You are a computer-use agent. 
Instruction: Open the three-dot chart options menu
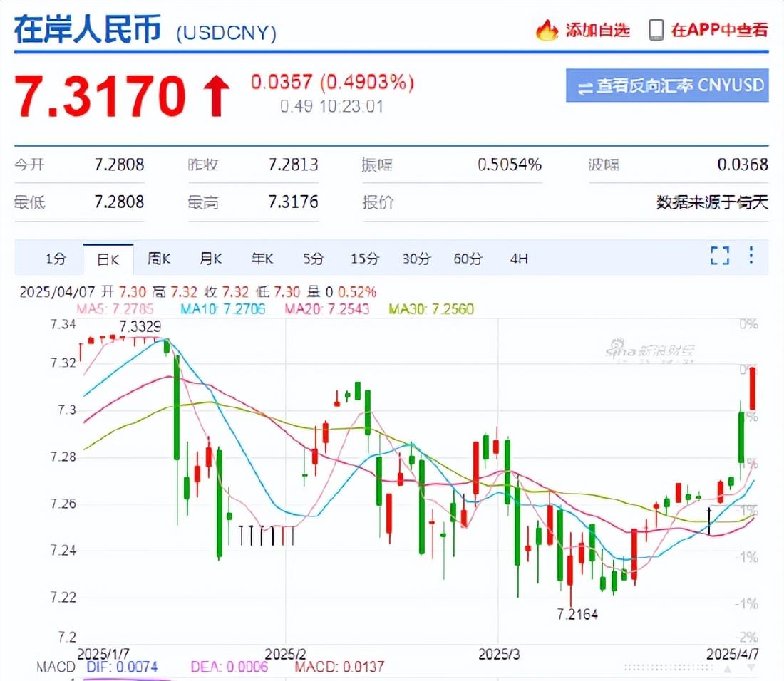751,255
